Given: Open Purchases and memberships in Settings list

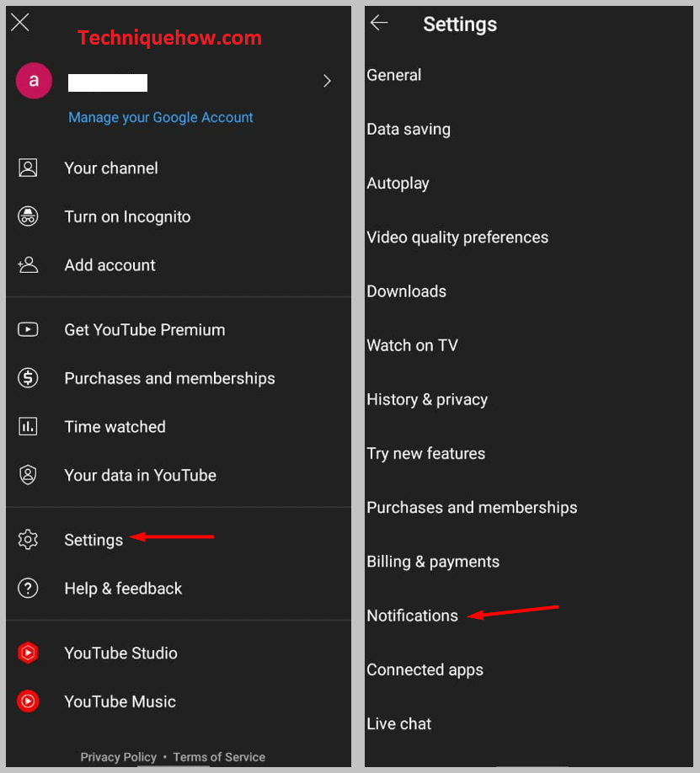Looking at the screenshot, I should click(x=472, y=508).
